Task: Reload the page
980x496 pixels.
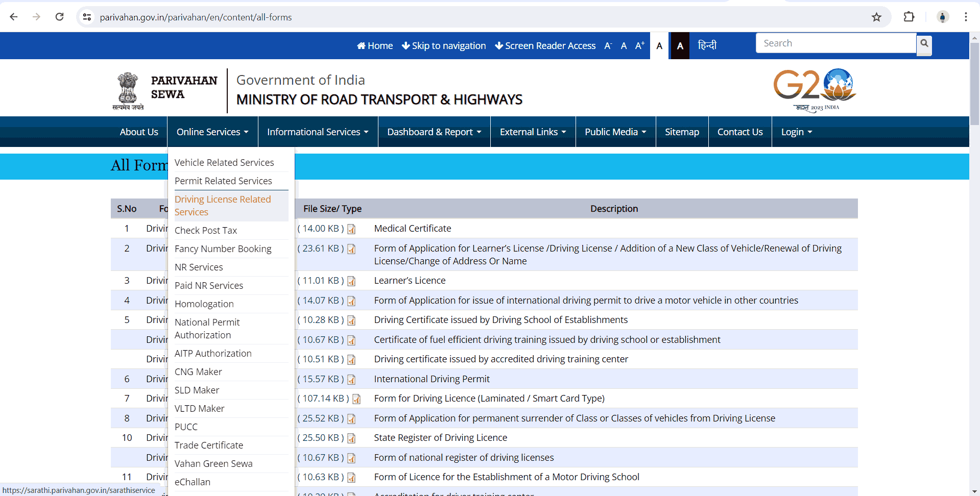Action: (60, 17)
